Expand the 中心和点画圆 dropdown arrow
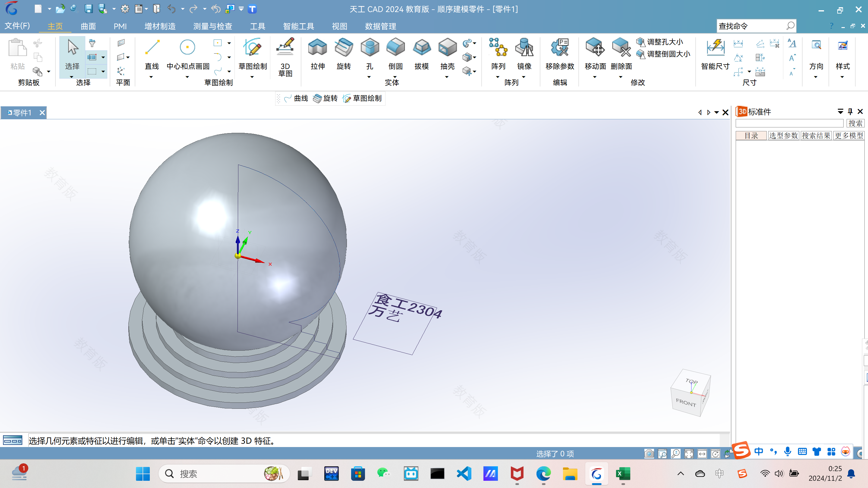The height and width of the screenshot is (488, 868). pos(187,77)
